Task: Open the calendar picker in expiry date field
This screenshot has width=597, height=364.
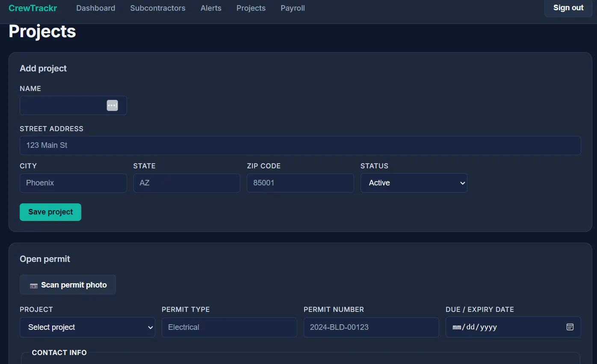Action: [x=570, y=327]
